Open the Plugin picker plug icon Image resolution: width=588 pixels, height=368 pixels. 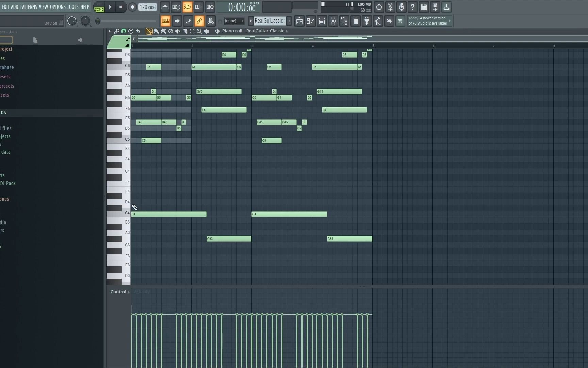coord(367,21)
